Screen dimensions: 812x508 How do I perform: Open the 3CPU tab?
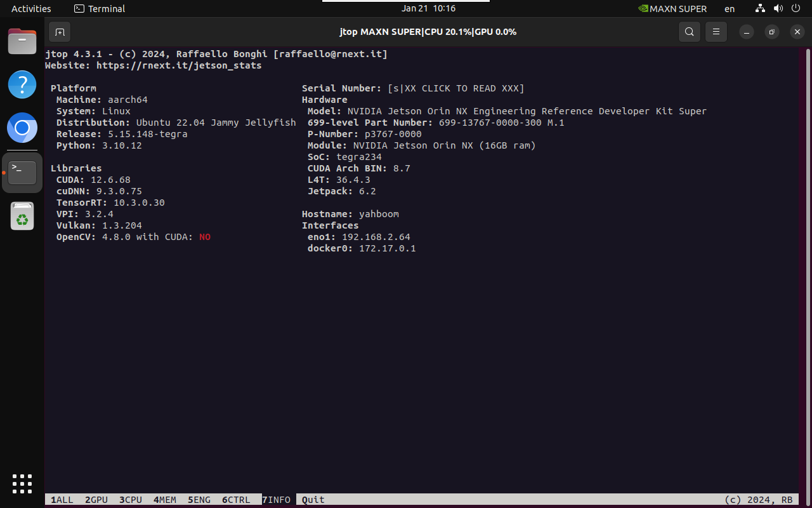(131, 500)
